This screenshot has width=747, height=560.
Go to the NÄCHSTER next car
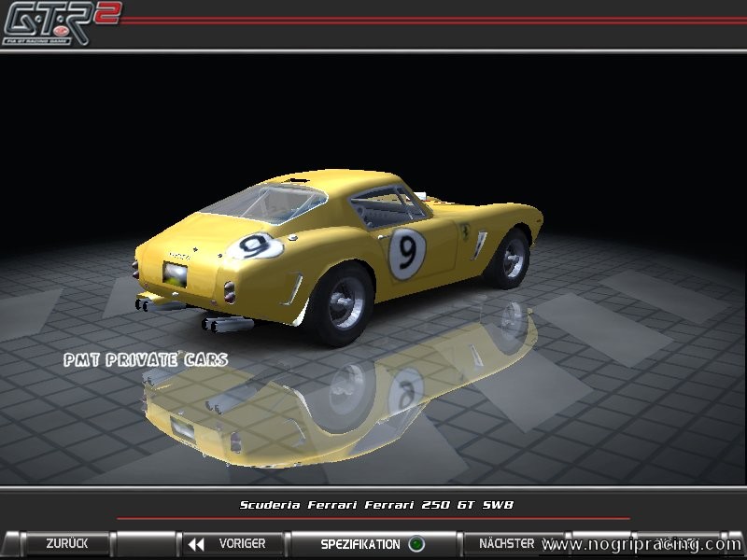505,543
